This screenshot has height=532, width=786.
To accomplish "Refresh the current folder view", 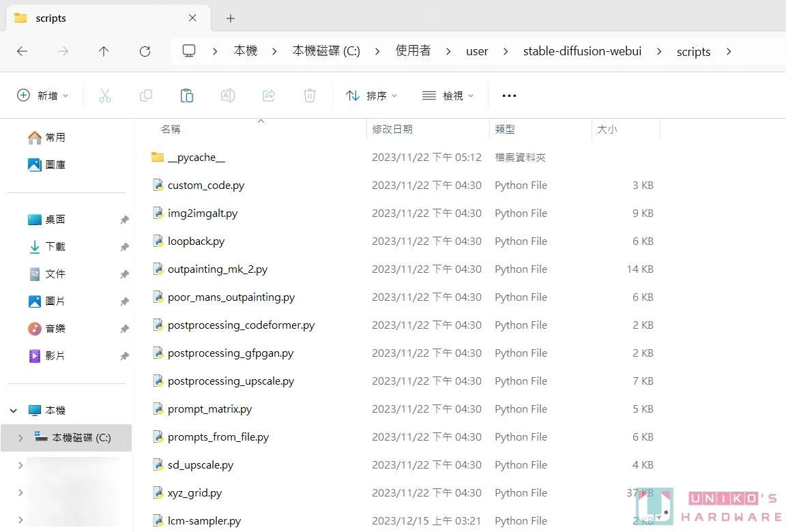I will 145,51.
